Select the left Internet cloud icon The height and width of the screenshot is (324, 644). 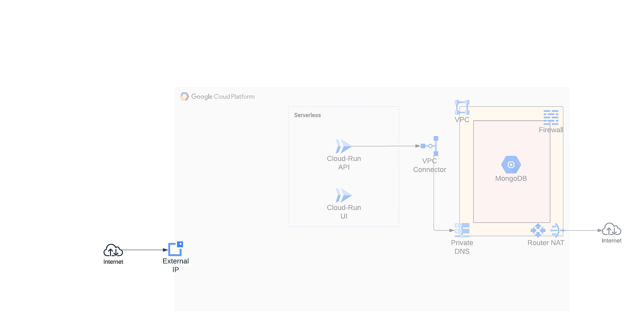(x=113, y=251)
